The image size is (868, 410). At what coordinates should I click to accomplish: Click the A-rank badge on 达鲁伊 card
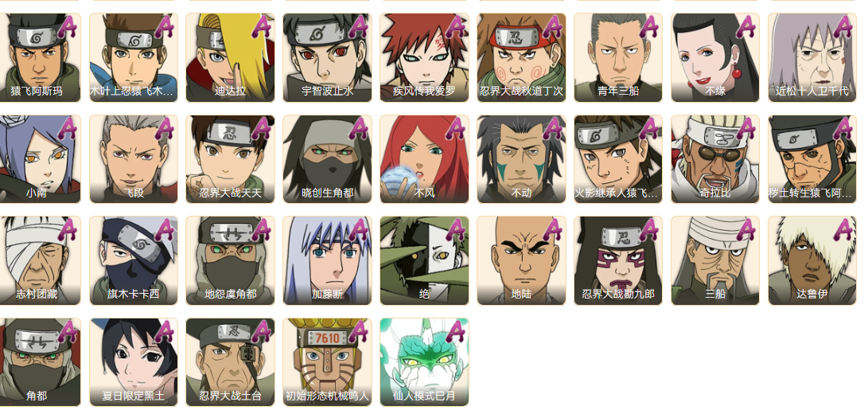coord(843,229)
